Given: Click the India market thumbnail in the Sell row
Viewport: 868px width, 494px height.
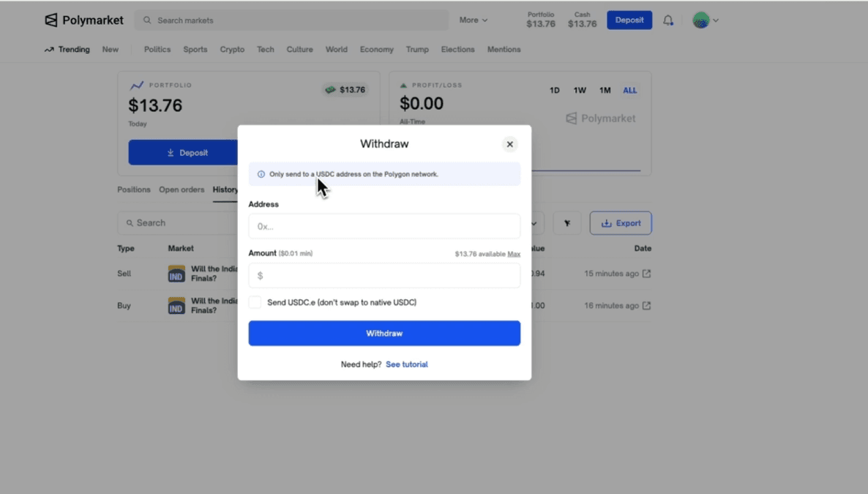Looking at the screenshot, I should point(176,274).
